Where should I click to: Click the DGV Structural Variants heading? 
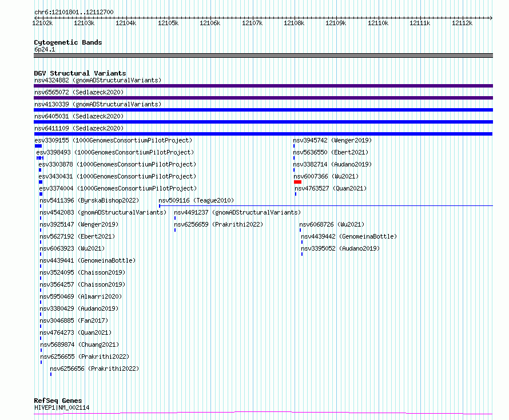point(80,73)
